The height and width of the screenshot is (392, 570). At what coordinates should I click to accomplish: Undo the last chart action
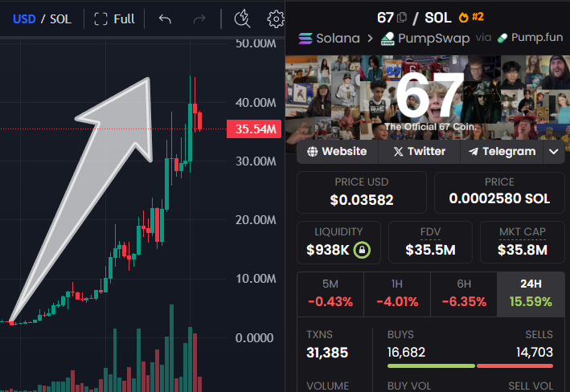click(165, 19)
